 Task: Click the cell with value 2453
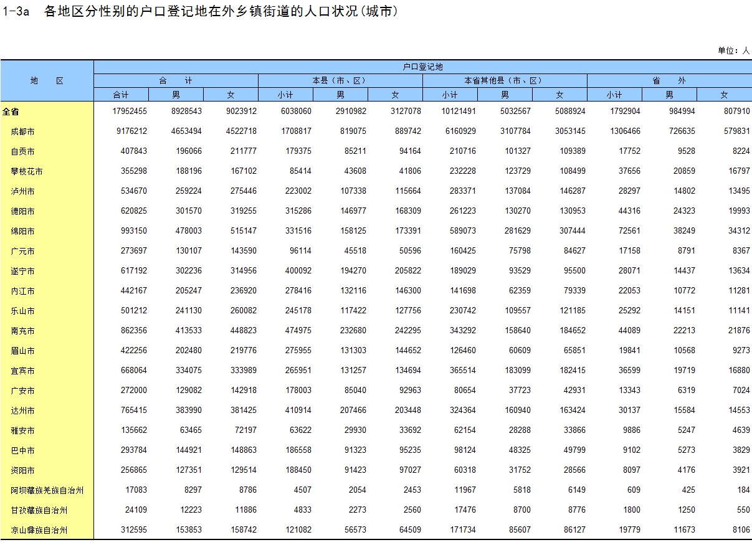point(412,490)
